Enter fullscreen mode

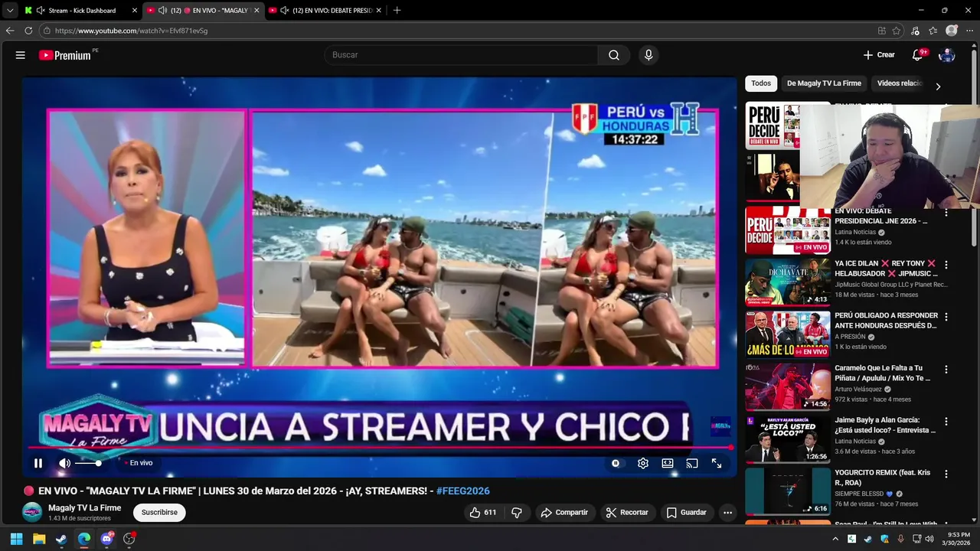tap(717, 463)
